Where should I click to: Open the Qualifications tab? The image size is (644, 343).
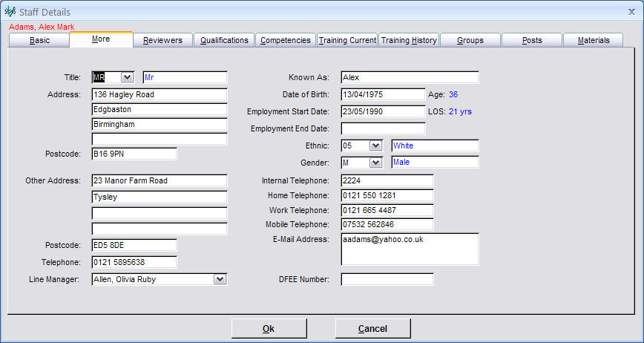pos(224,40)
